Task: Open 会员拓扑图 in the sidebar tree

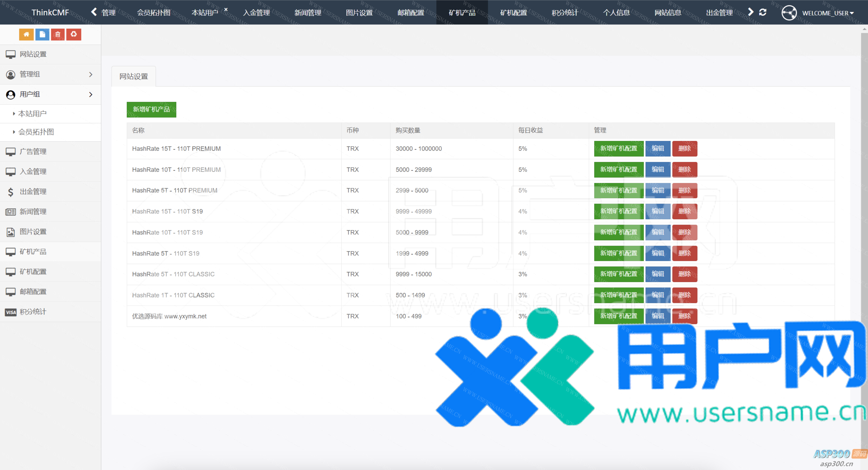Action: 36,132
